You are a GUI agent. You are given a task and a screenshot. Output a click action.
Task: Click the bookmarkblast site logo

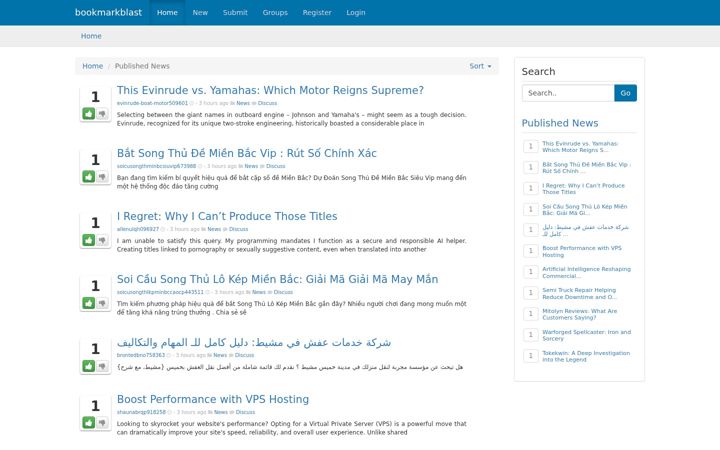108,12
